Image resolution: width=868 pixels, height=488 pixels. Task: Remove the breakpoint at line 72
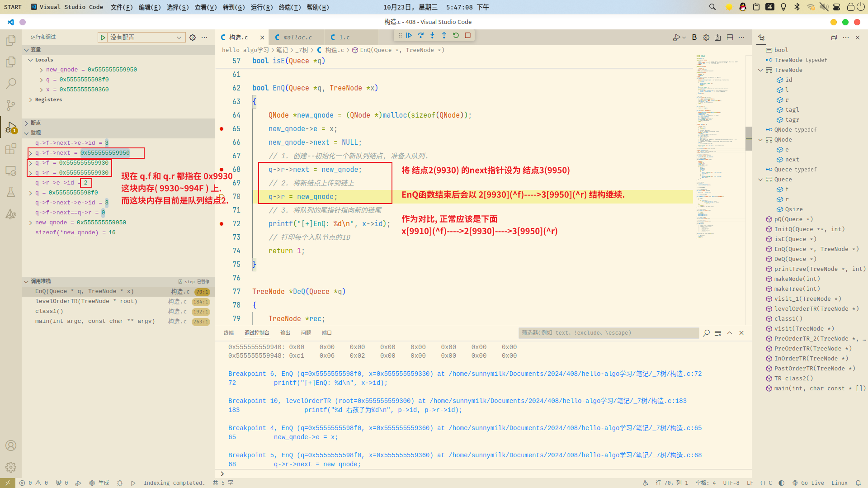pos(222,224)
